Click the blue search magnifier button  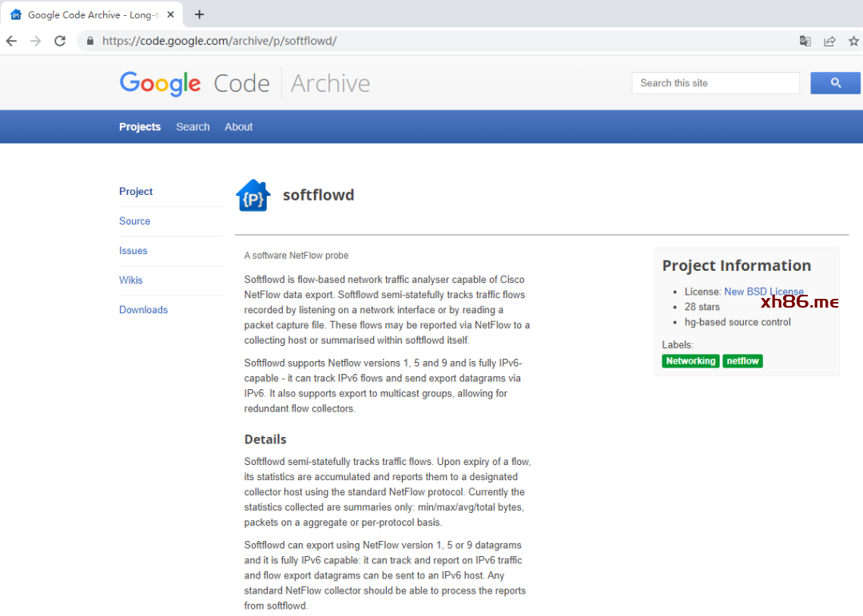[x=835, y=83]
